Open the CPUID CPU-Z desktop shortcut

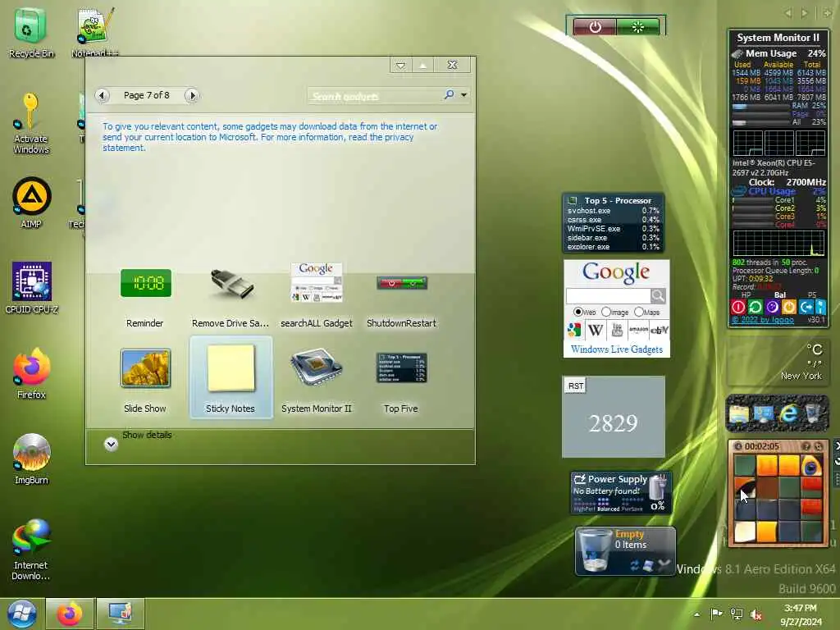tap(32, 288)
